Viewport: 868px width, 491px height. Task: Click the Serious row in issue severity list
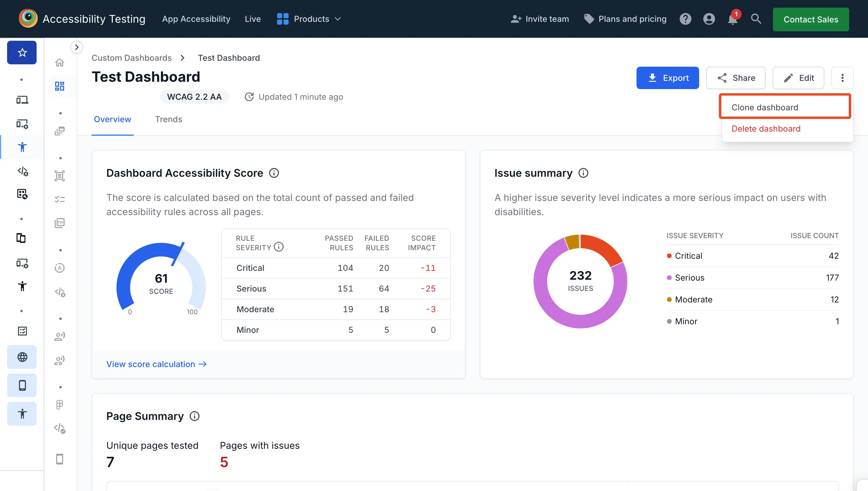[x=752, y=278]
